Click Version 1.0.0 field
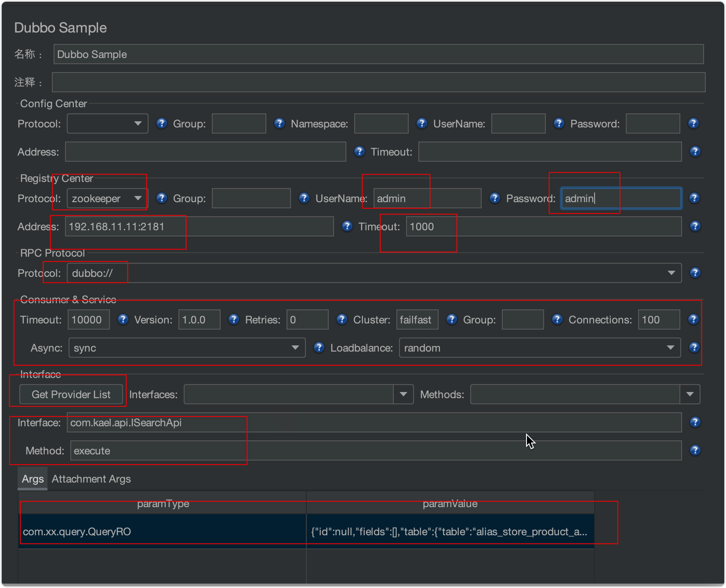The height and width of the screenshot is (588, 726). pos(200,319)
